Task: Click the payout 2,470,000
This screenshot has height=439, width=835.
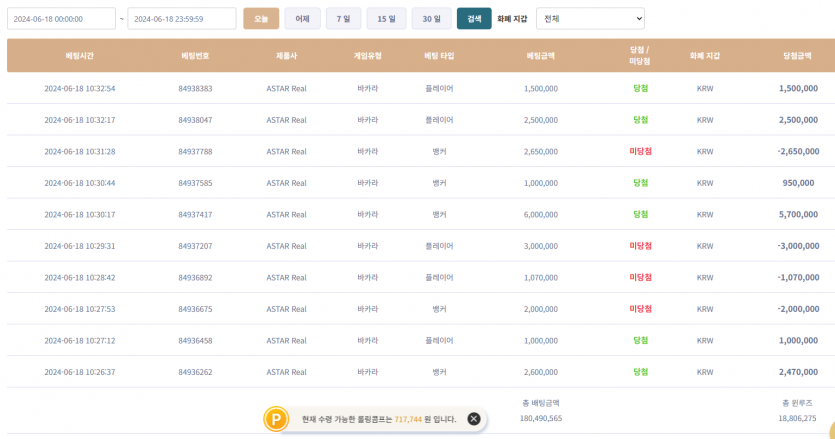Action: [x=798, y=372]
